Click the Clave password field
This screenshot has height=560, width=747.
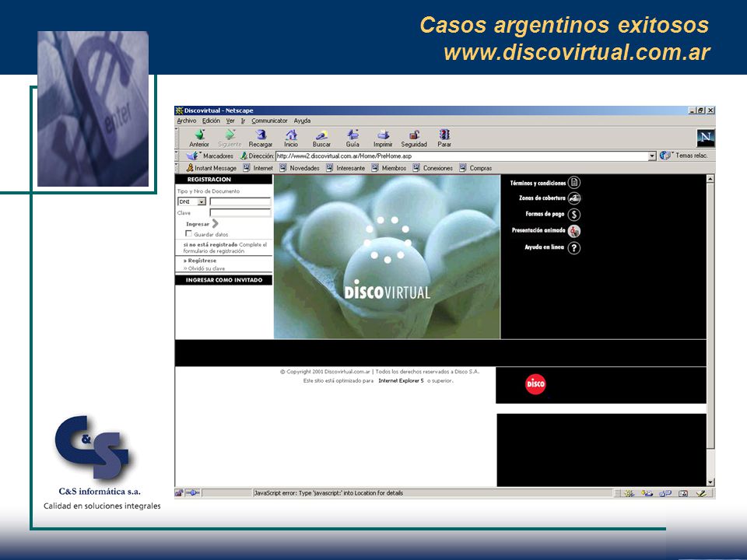click(240, 213)
